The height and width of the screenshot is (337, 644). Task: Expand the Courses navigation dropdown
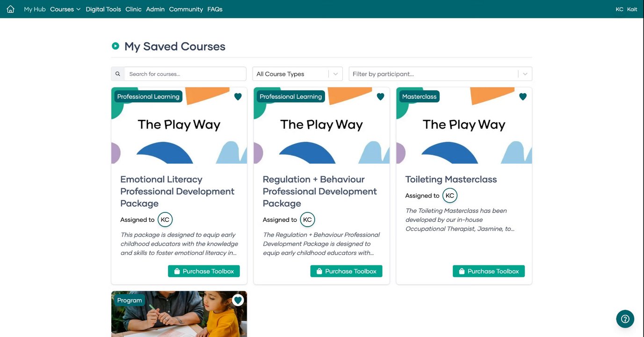click(65, 9)
